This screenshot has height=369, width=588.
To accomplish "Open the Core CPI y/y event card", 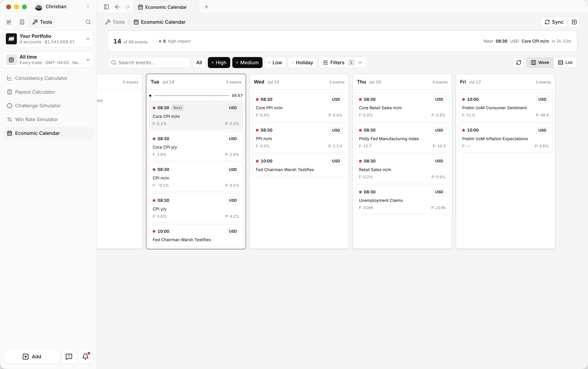I will point(196,146).
